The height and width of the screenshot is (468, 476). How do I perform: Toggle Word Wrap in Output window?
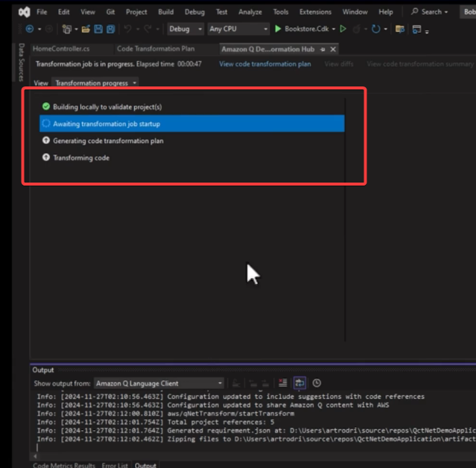tap(299, 383)
